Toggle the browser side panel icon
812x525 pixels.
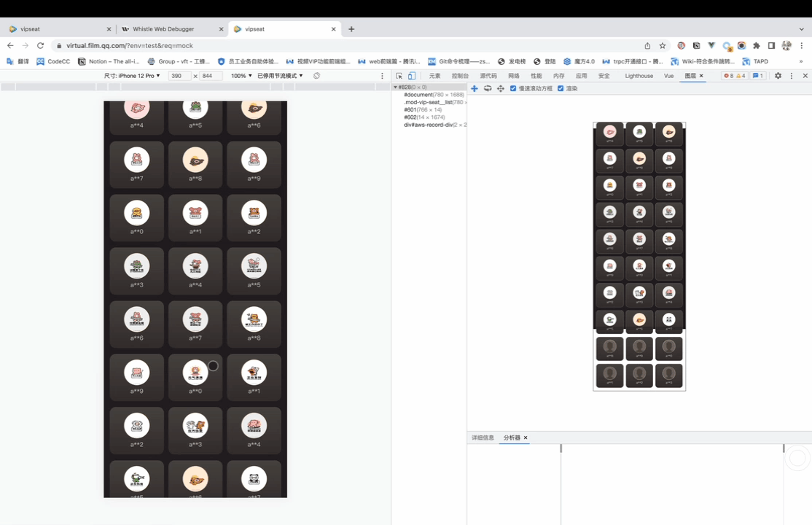(x=772, y=46)
